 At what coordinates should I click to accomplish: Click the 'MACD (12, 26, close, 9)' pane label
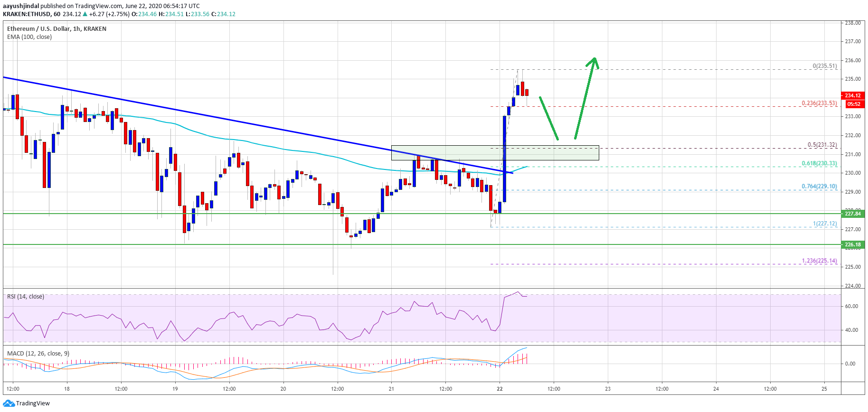tap(38, 353)
